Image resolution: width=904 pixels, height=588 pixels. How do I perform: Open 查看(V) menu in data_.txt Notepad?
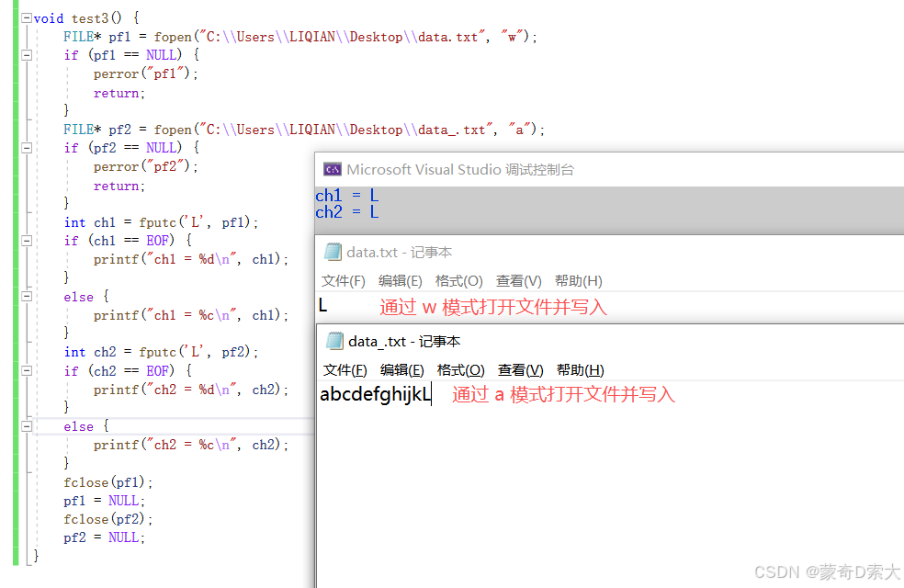521,370
